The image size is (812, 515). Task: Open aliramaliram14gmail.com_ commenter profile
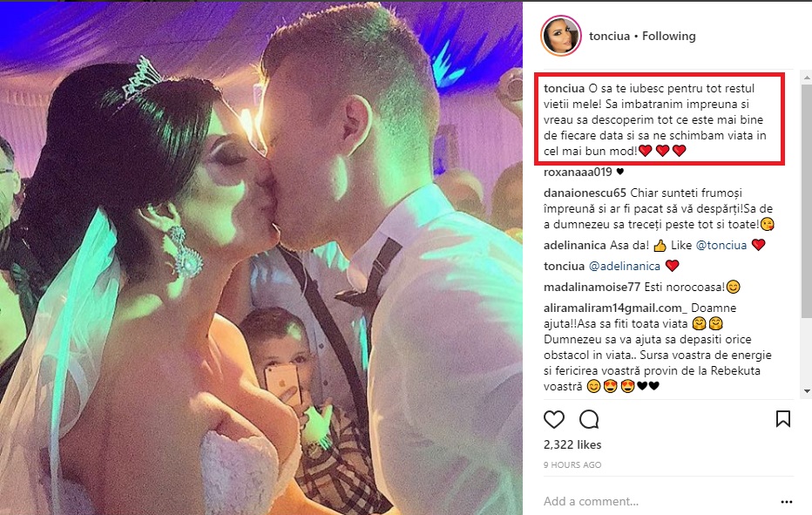click(615, 308)
